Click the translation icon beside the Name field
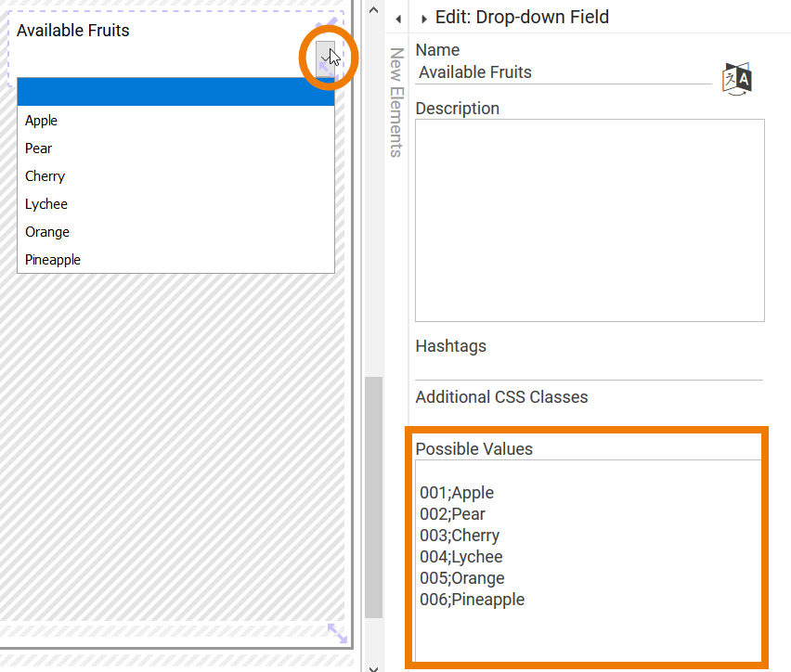The width and height of the screenshot is (791, 672). [x=736, y=79]
